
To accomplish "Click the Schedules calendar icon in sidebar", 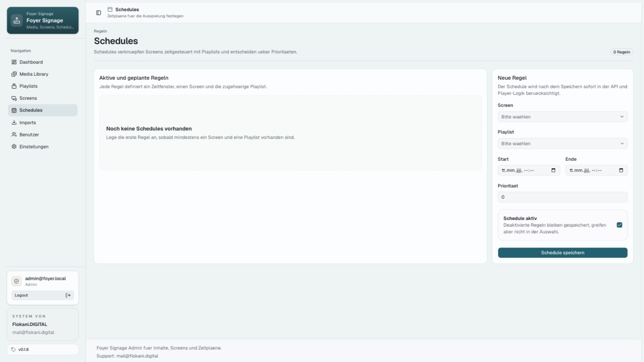I will [x=14, y=110].
